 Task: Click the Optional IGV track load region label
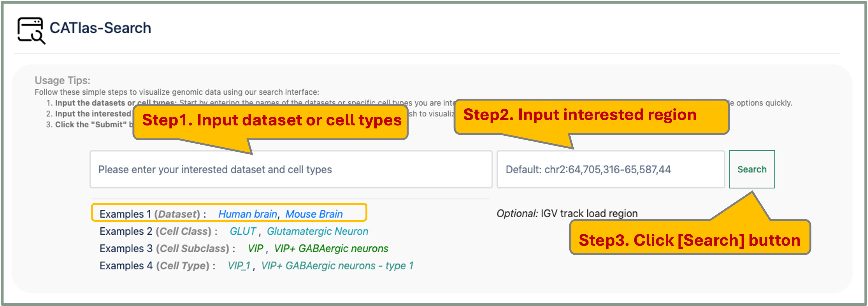tap(567, 214)
